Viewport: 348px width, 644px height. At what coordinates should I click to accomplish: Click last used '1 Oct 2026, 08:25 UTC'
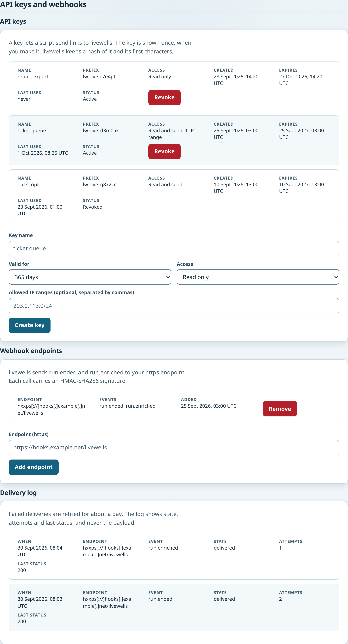coord(43,153)
